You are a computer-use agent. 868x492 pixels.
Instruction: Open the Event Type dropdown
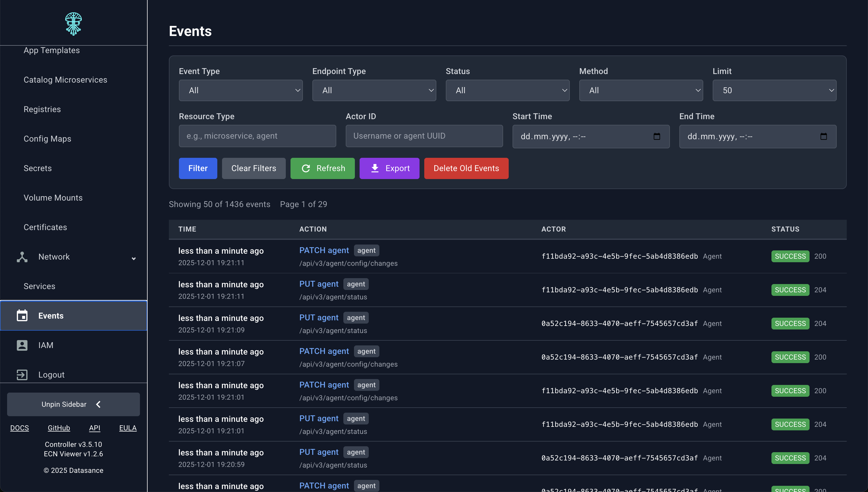[241, 90]
